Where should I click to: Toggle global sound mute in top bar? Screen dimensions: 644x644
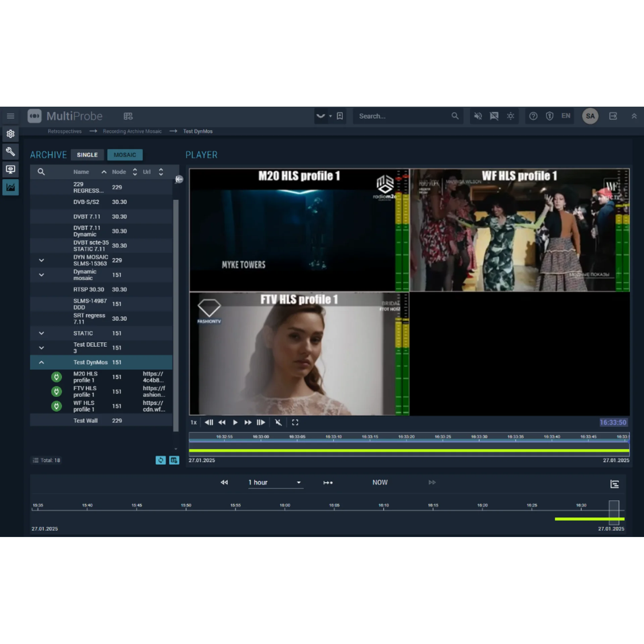coord(478,116)
